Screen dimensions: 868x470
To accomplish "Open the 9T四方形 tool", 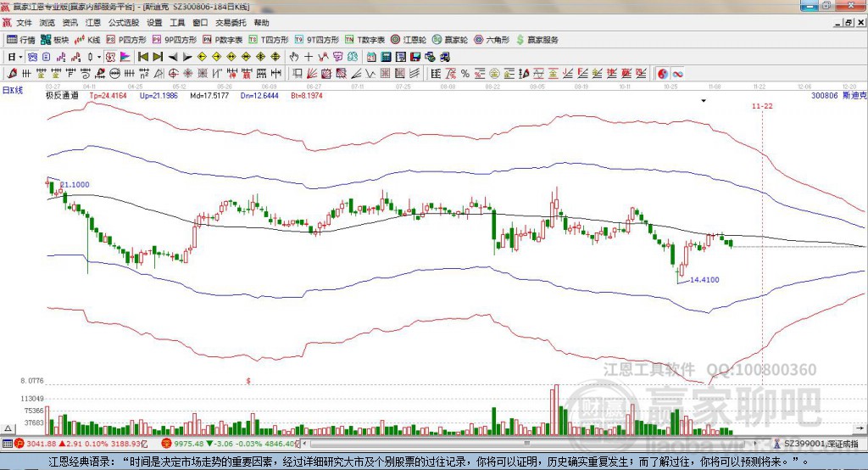I will pyautogui.click(x=317, y=40).
